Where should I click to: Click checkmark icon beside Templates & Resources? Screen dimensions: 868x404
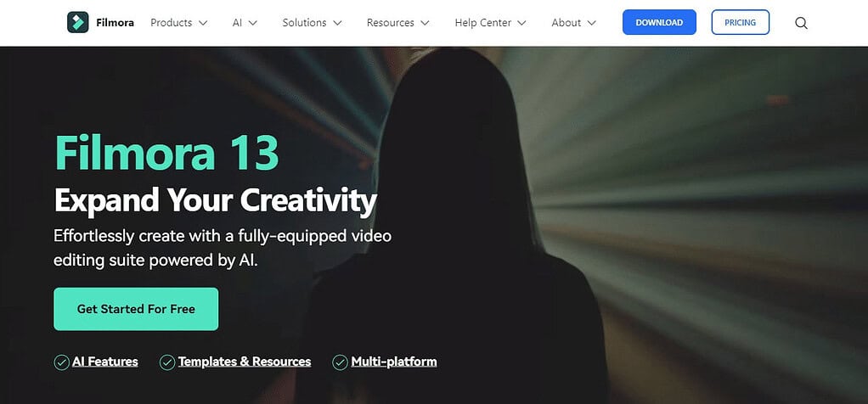click(x=167, y=362)
